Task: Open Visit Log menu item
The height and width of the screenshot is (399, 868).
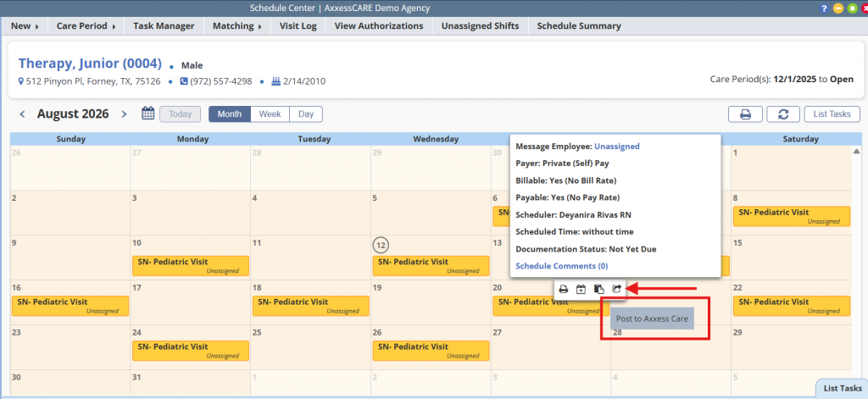Action: coord(298,26)
